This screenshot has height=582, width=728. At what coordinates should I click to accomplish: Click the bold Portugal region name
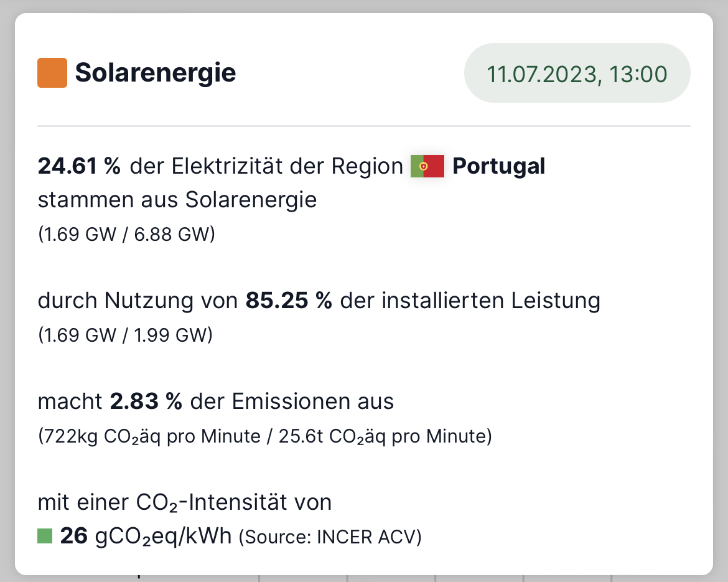(x=498, y=166)
